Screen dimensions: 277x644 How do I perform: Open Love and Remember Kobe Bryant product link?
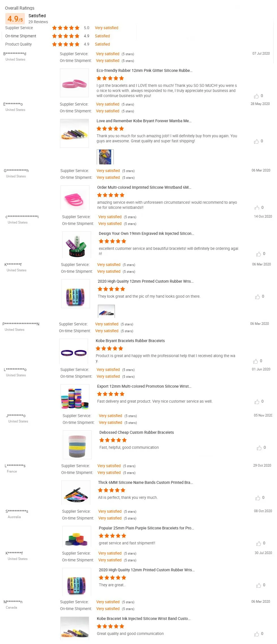(144, 121)
